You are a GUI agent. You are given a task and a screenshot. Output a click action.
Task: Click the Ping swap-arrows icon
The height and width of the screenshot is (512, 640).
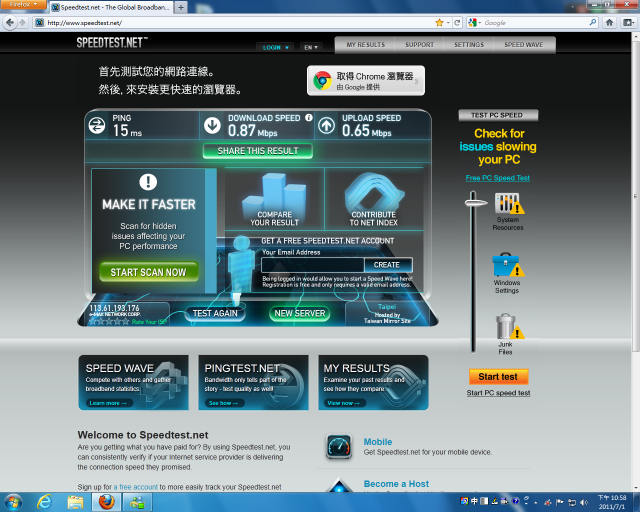(x=97, y=125)
